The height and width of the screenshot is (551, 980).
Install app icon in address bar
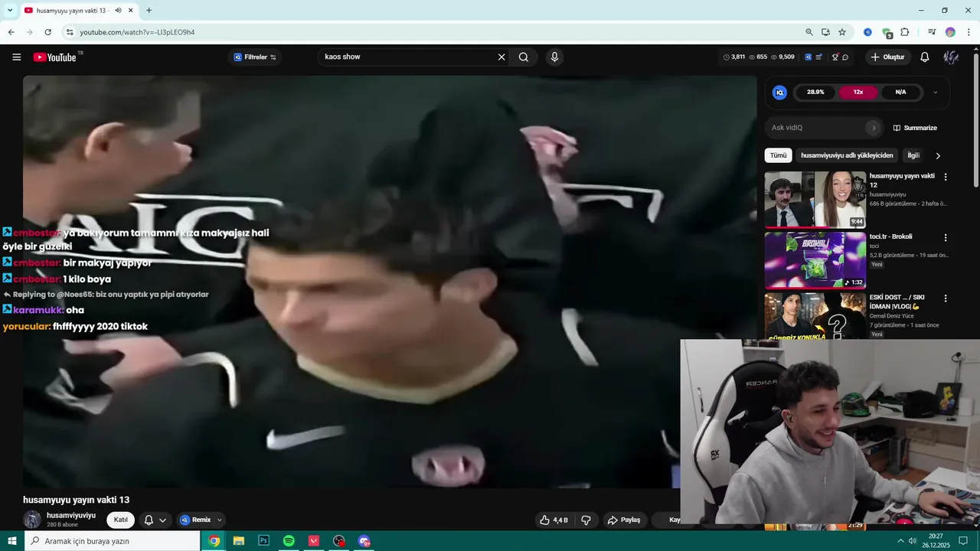tap(825, 32)
